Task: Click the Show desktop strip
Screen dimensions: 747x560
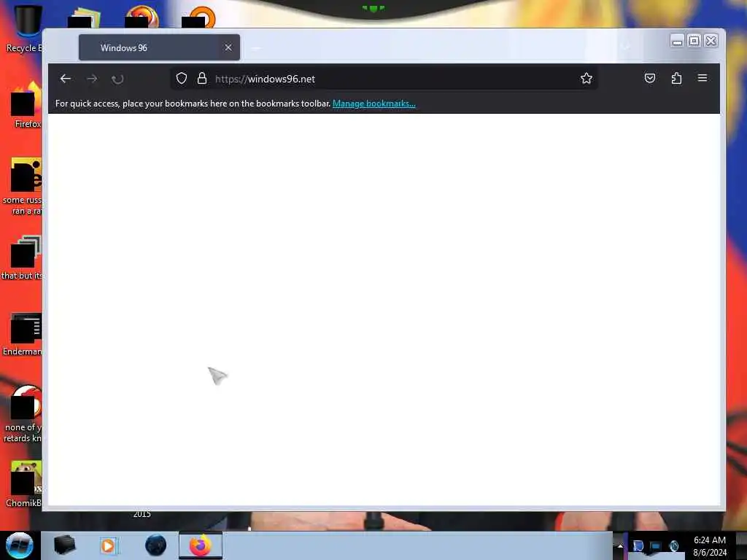Action: [741, 545]
